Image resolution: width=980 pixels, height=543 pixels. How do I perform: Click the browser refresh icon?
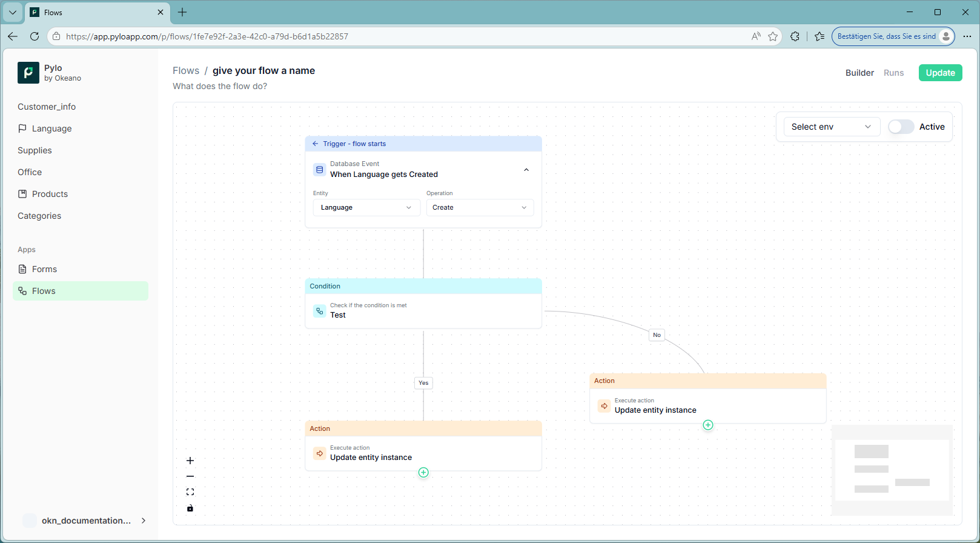[35, 36]
